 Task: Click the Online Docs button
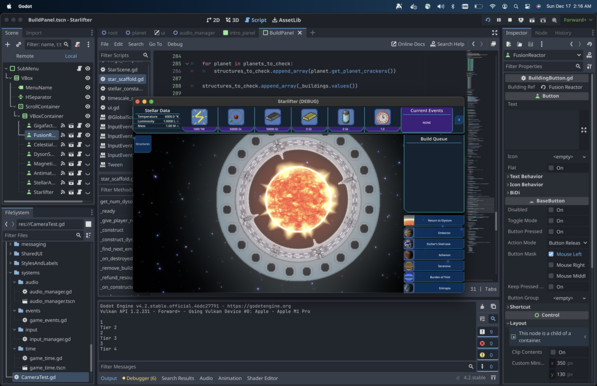click(x=408, y=44)
